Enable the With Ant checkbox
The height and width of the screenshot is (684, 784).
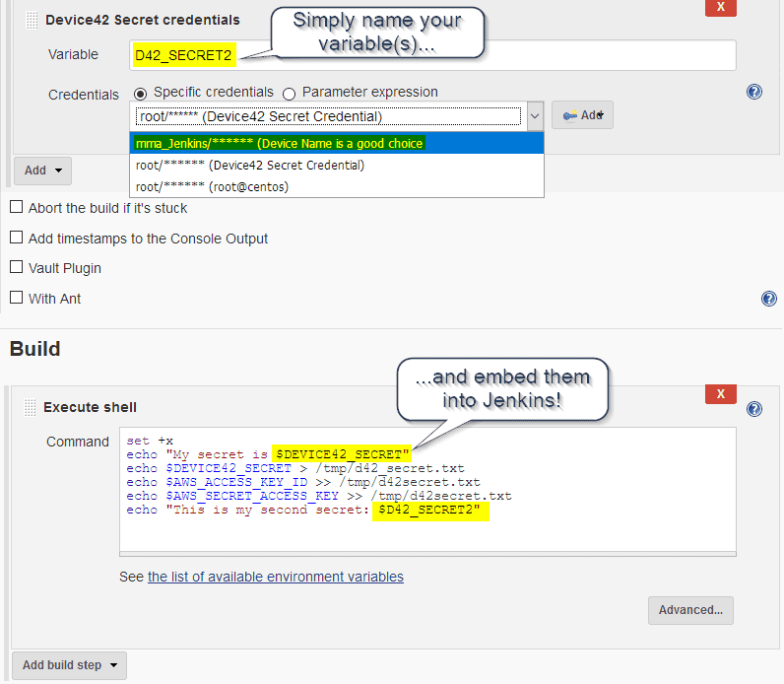tap(17, 298)
